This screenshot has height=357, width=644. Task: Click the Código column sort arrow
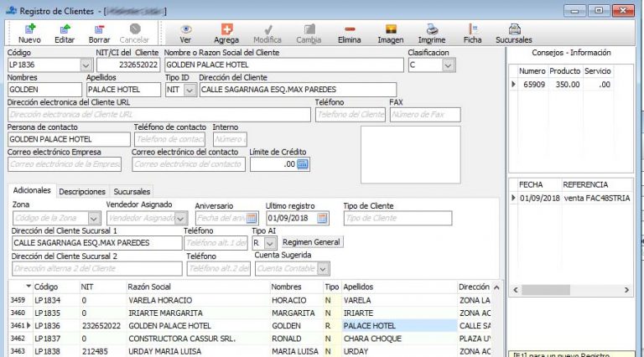coord(29,287)
